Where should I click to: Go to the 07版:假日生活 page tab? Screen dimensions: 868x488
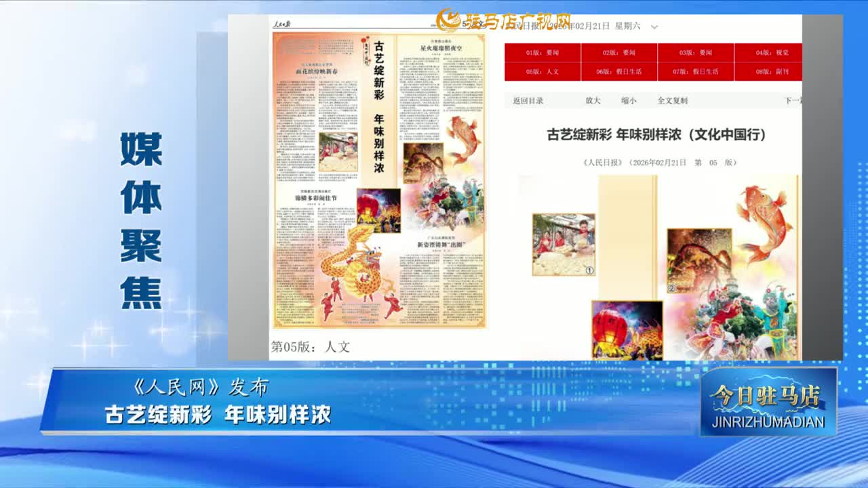696,72
